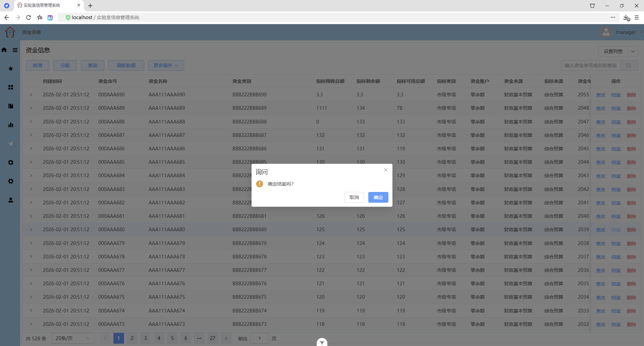Click 查改 link for row 000AAA690
Viewport: 644px width, 346px height.
[600, 95]
